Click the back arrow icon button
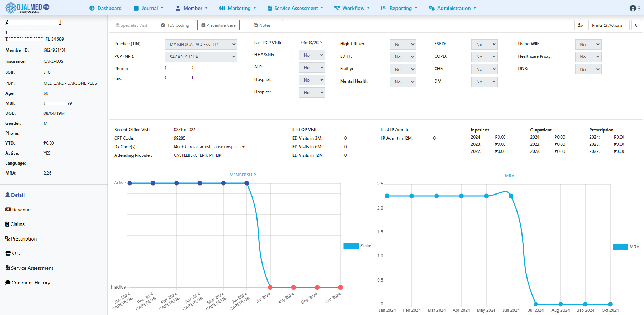The height and width of the screenshot is (315, 644). [637, 25]
